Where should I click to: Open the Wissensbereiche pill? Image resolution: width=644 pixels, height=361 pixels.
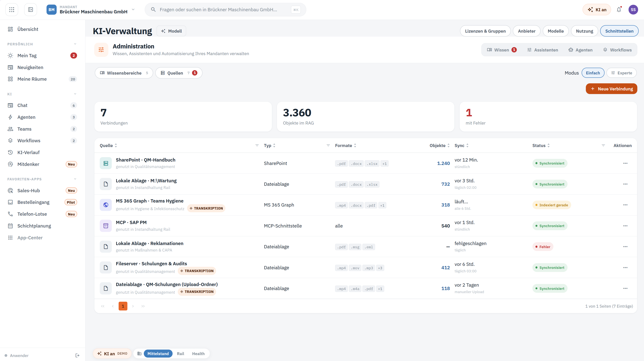point(124,73)
